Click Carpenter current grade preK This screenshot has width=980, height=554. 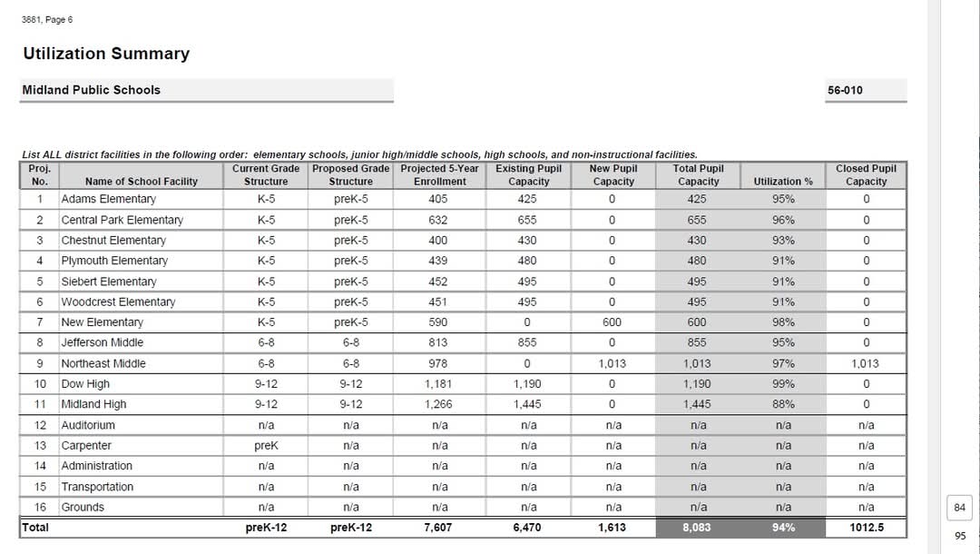pyautogui.click(x=266, y=446)
